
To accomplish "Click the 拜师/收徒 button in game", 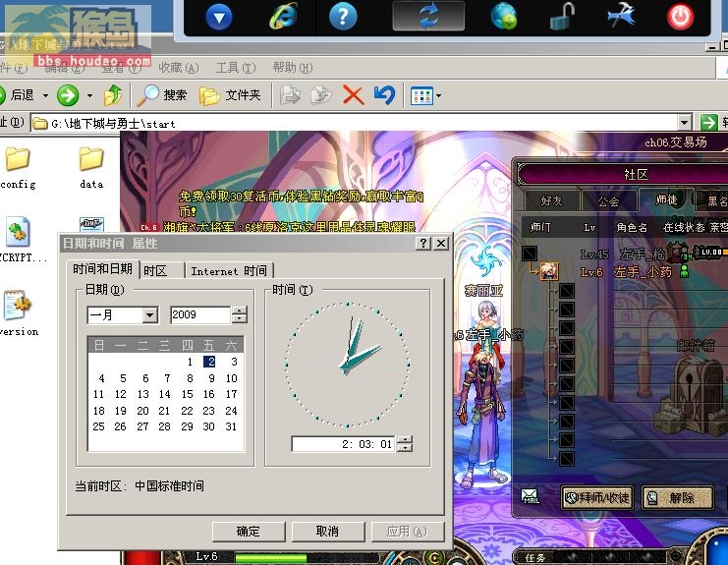I will [597, 497].
